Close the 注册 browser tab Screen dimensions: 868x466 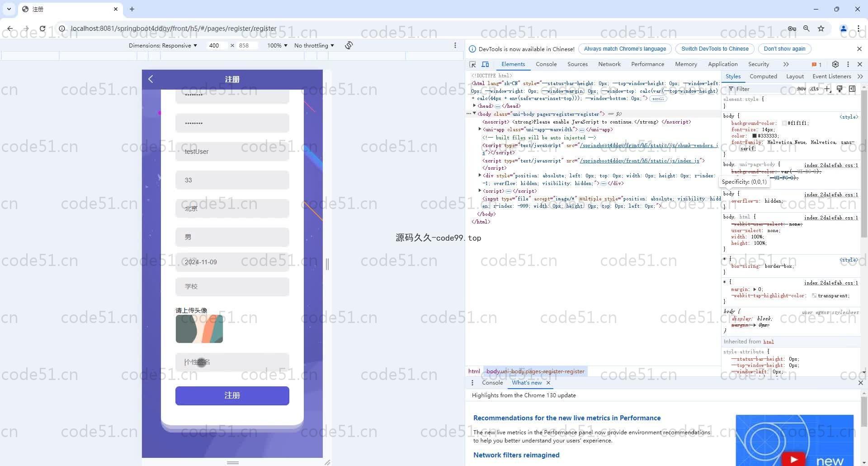116,9
